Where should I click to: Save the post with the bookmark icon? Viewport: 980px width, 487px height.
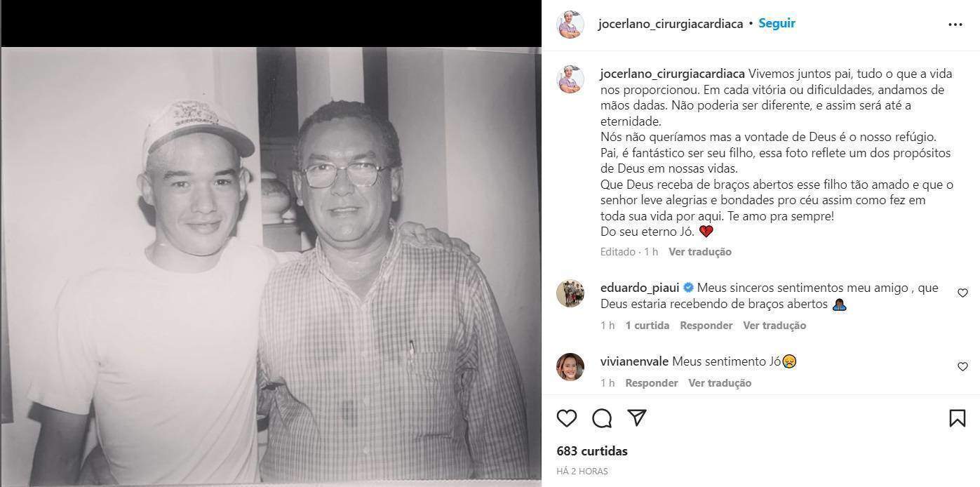[957, 418]
